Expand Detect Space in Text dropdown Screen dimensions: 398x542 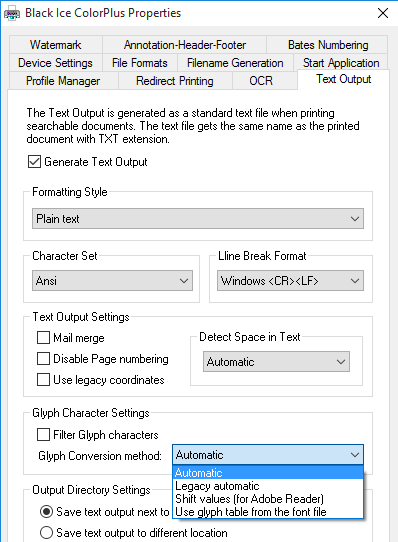click(x=276, y=362)
